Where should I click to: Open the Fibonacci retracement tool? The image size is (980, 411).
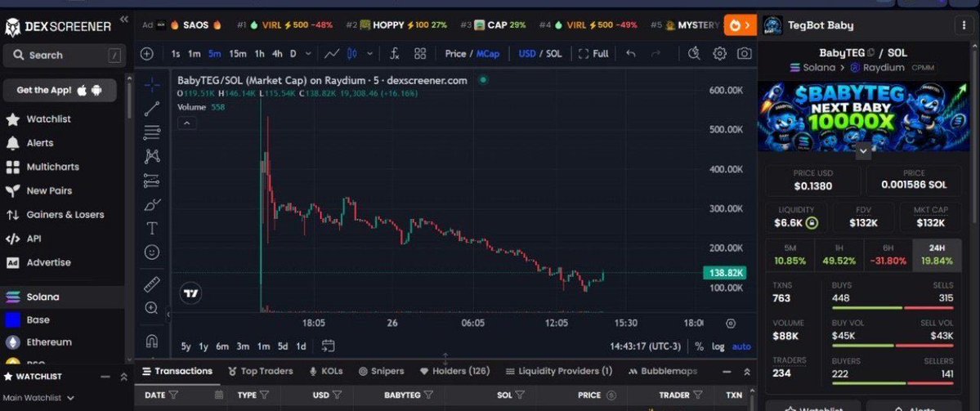(x=152, y=132)
